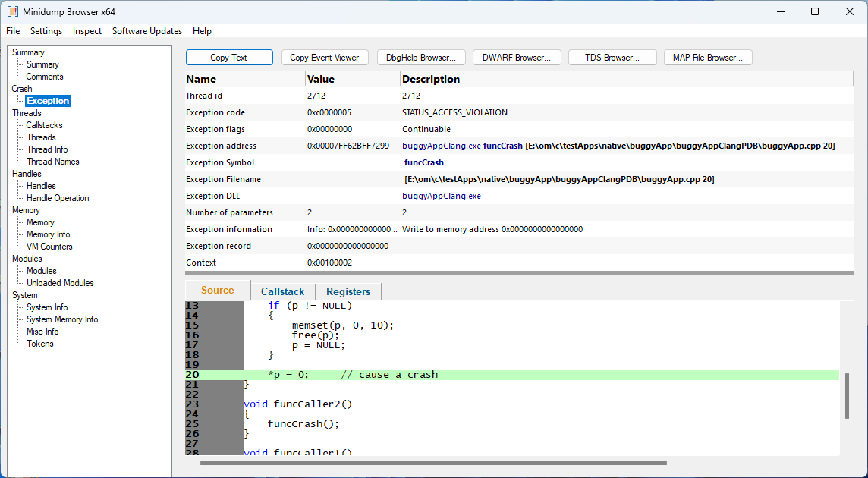
Task: Select the Crash tree node
Action: point(22,89)
